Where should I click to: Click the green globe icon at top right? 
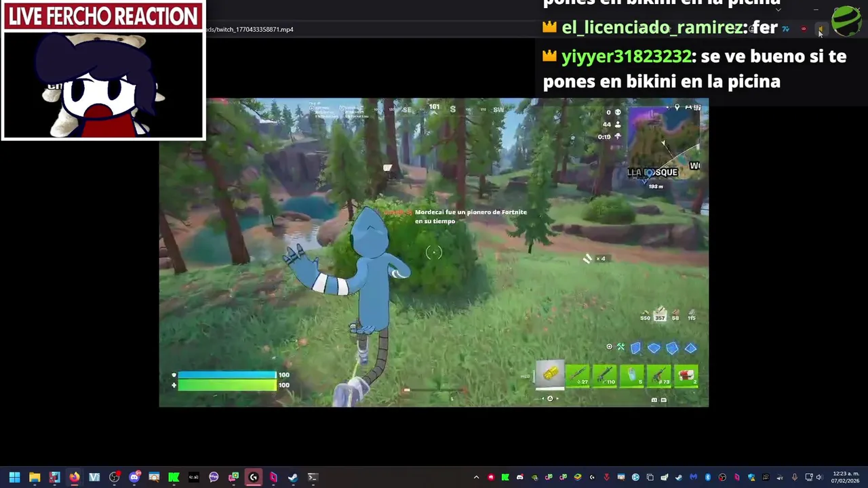[x=846, y=20]
